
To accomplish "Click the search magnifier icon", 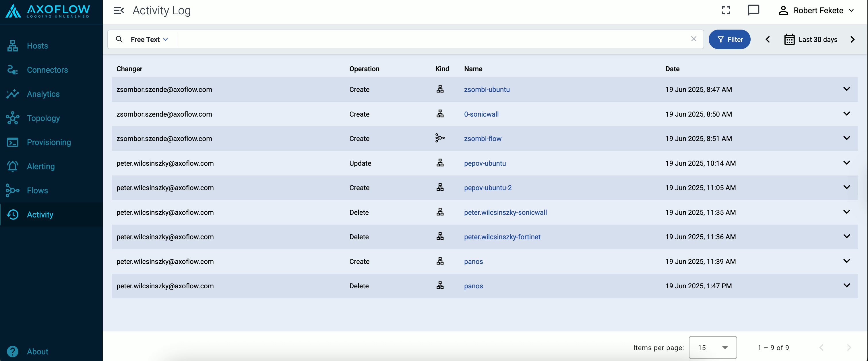I will point(119,39).
